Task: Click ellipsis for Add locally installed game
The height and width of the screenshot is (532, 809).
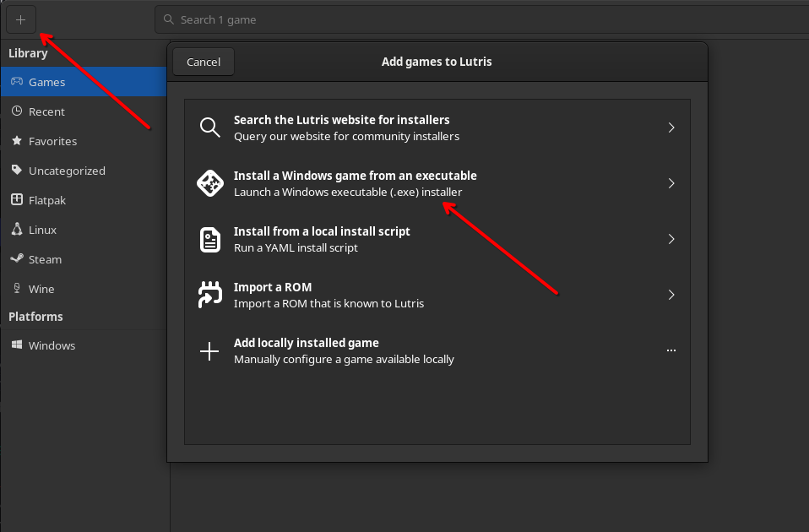Action: tap(671, 350)
